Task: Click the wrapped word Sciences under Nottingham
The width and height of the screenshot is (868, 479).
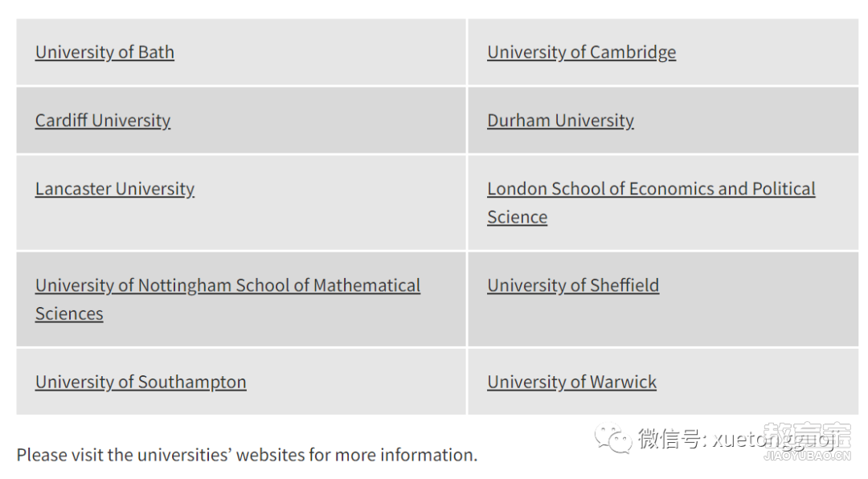Action: coord(69,314)
